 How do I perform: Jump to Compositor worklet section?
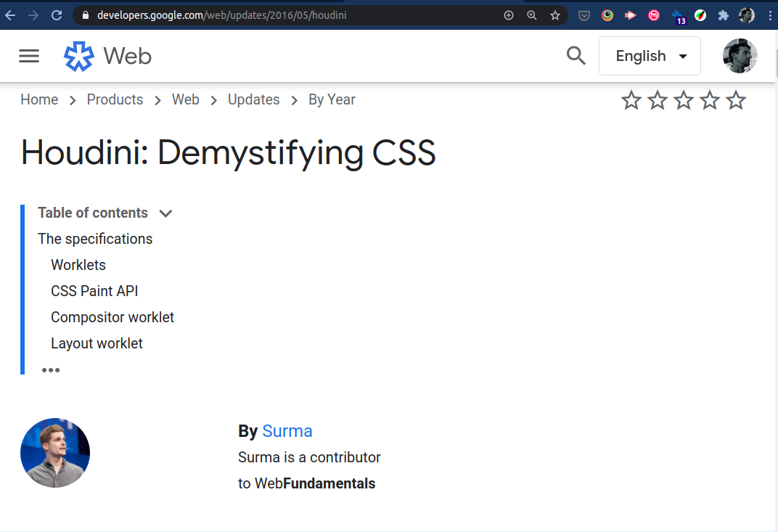tap(112, 317)
